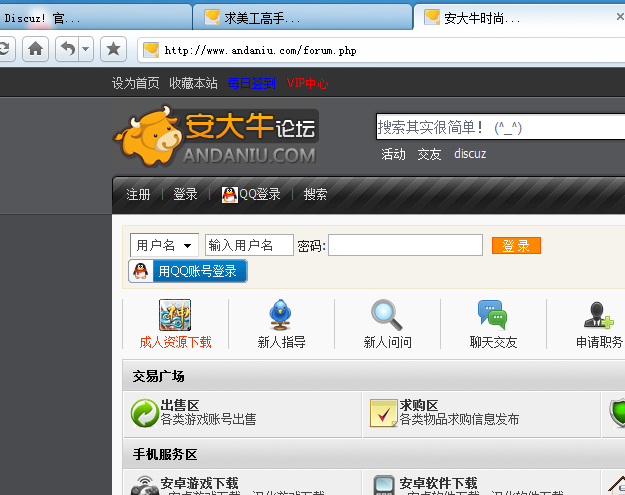Click the 成人资源下载 game icon
The width and height of the screenshot is (625, 495).
[x=175, y=315]
